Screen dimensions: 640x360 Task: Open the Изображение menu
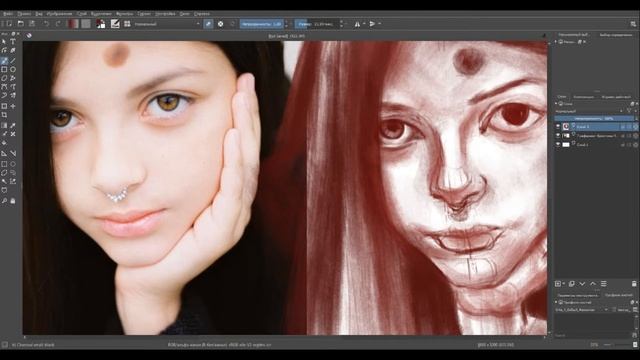pos(59,13)
